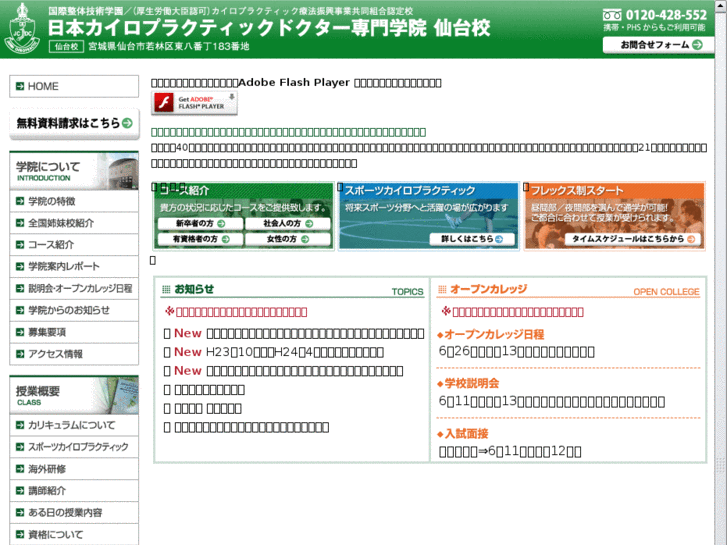Click the 仙台校 badge in header
The image size is (727, 545).
tap(66, 46)
